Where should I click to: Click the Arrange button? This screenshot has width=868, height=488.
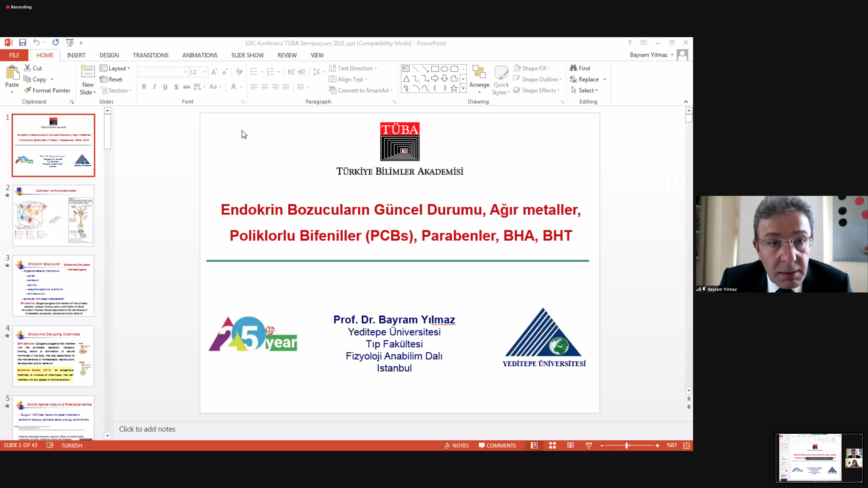[x=479, y=79]
